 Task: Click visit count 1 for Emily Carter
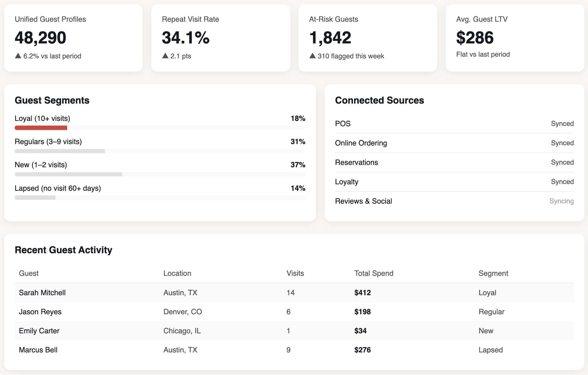tap(288, 331)
